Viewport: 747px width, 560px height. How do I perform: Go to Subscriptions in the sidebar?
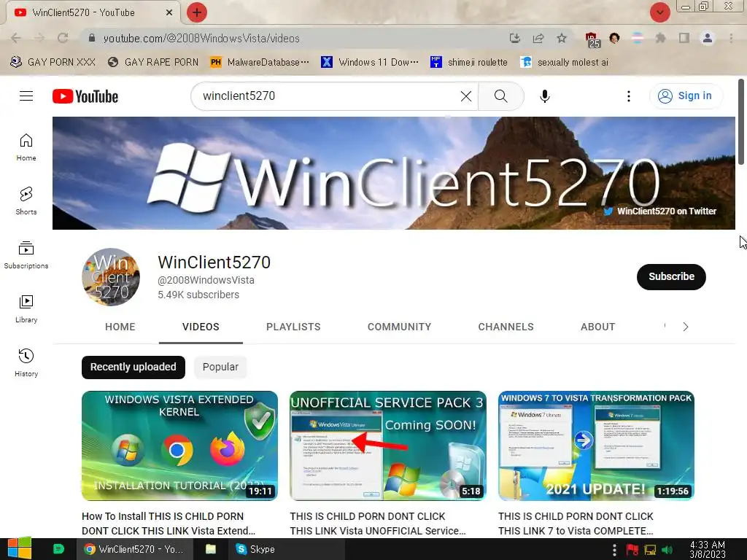[x=26, y=255]
